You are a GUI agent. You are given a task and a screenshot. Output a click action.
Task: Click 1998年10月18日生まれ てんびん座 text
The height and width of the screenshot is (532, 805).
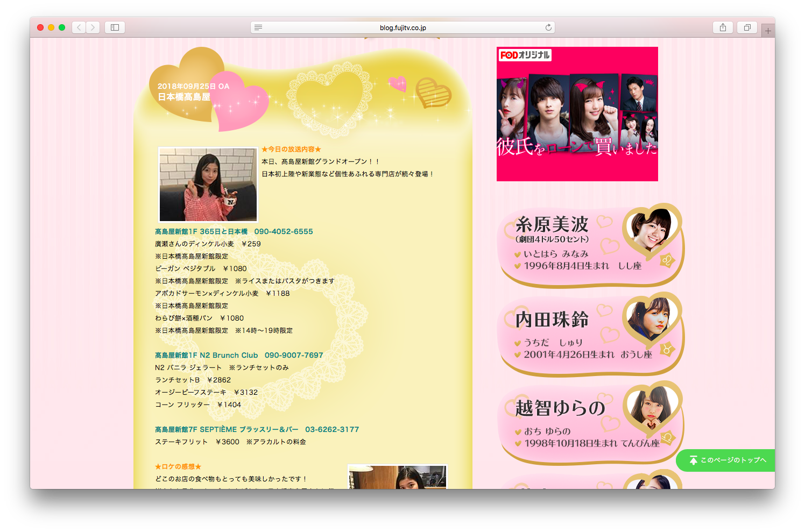click(x=592, y=443)
